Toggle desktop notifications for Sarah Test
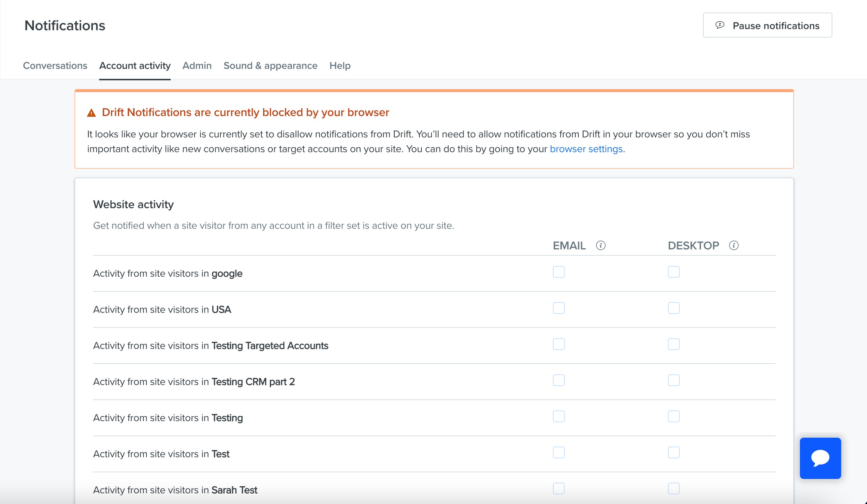The height and width of the screenshot is (504, 867). pos(674,489)
